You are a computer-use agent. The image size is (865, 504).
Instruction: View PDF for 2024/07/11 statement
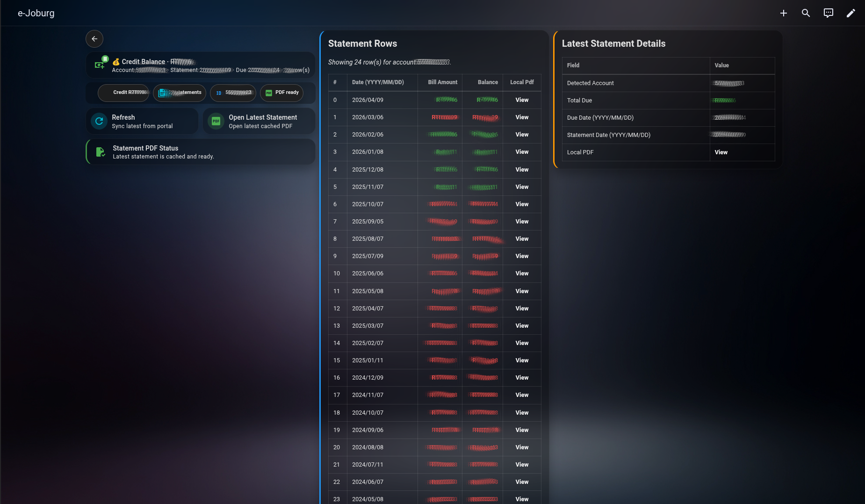[x=522, y=465]
